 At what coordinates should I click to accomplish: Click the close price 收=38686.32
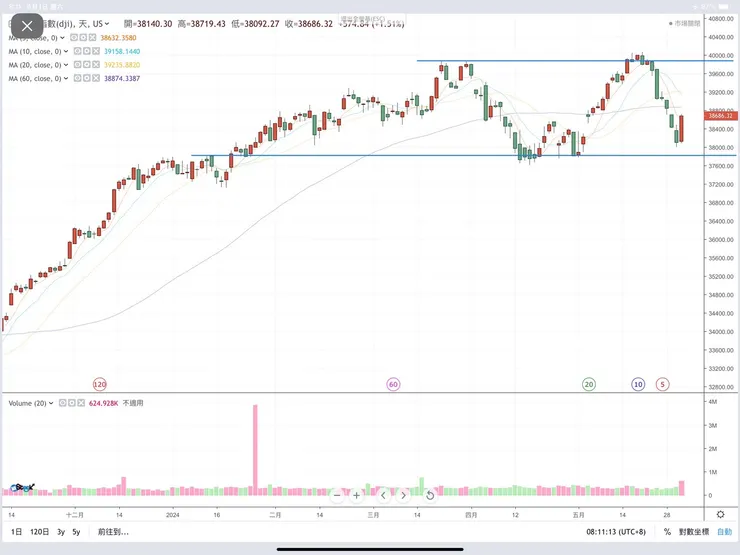[309, 24]
